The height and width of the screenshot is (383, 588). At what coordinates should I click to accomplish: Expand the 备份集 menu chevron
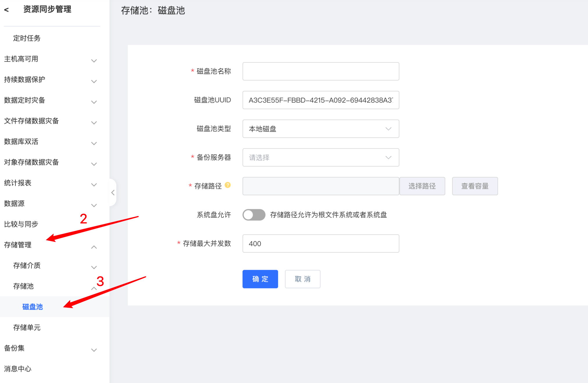click(x=94, y=350)
